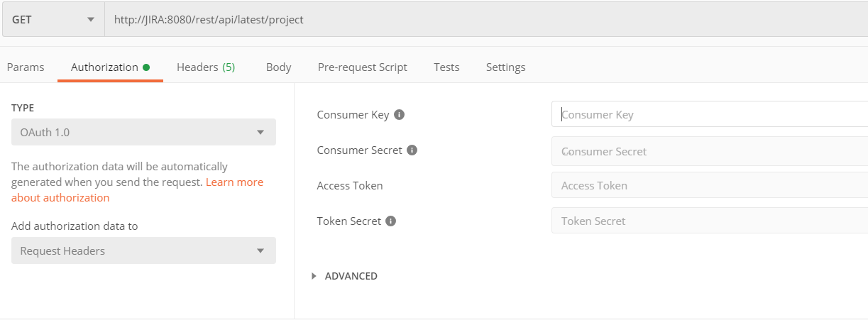The image size is (868, 320).
Task: Focus the Consumer Secret input field
Action: click(710, 151)
